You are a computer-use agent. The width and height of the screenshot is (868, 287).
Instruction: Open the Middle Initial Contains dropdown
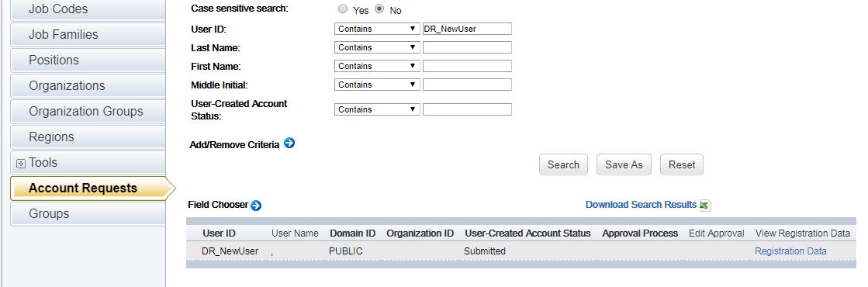(x=377, y=85)
